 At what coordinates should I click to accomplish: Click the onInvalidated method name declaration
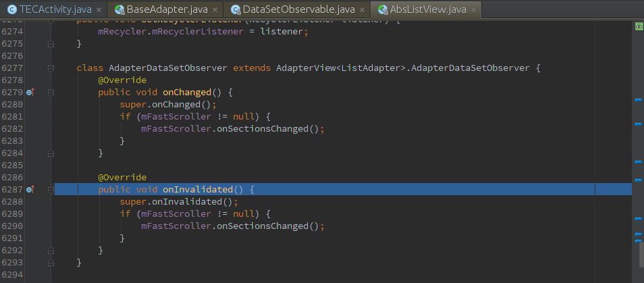coord(198,189)
